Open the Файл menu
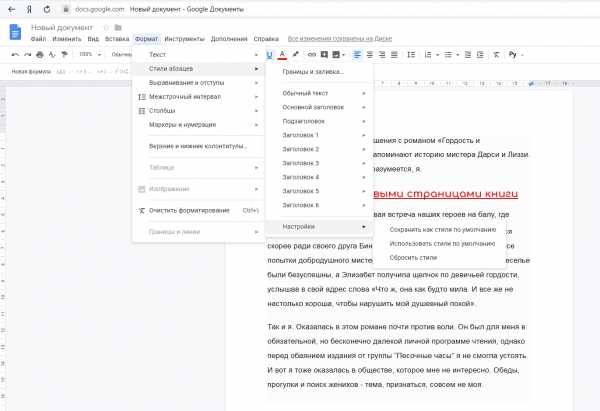Screen dimensions: 600x411 (38, 39)
